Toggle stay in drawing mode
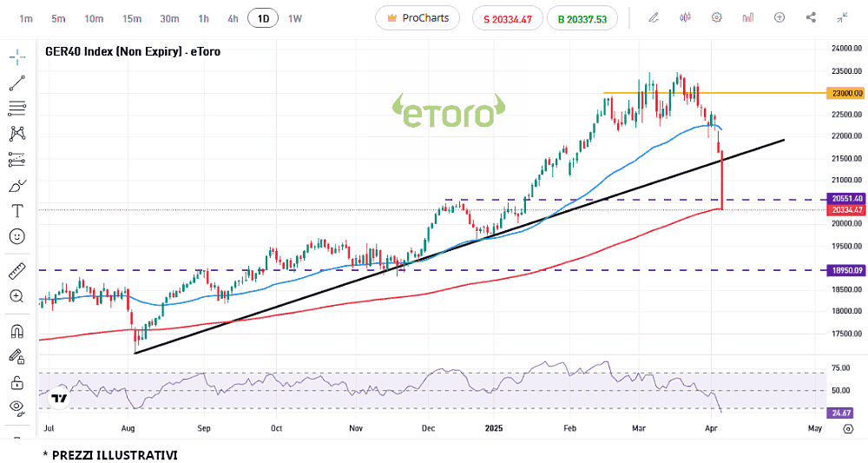Screen dimensions: 868x463 tap(17, 356)
